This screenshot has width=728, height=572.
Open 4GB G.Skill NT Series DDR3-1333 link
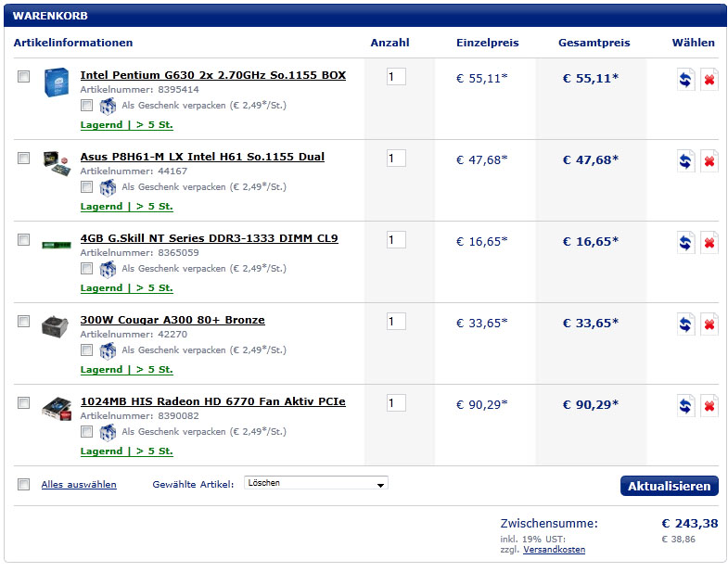[210, 238]
